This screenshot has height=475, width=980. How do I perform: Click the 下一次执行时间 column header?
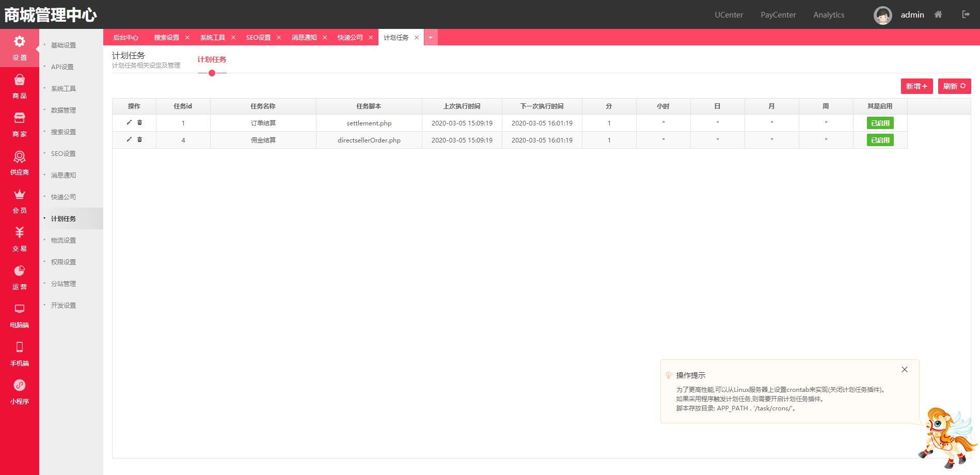[x=542, y=106]
